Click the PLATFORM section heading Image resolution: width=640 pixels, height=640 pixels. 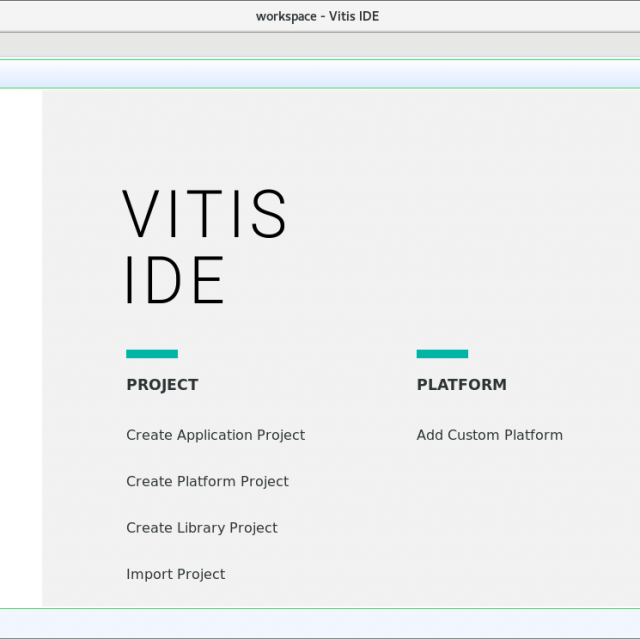pos(461,385)
